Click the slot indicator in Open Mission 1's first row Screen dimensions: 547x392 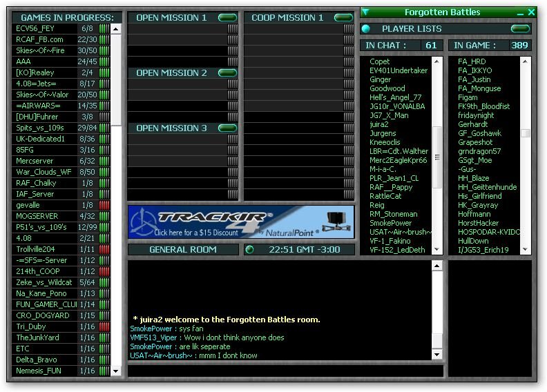click(x=233, y=29)
